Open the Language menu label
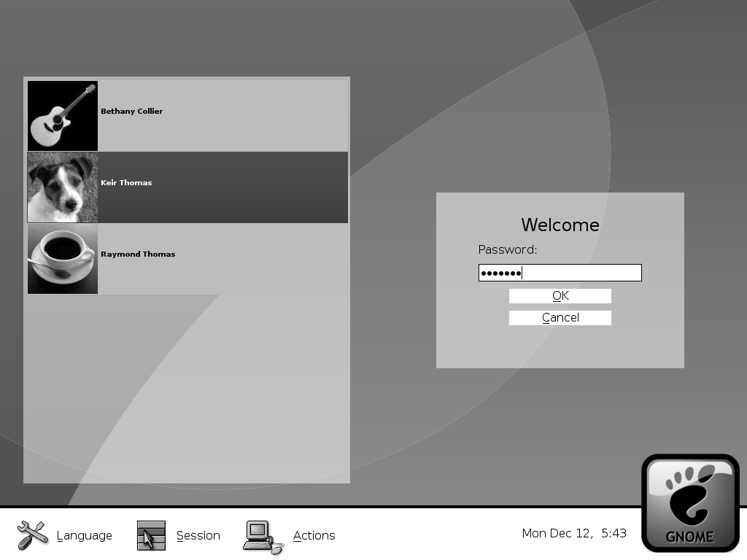747x560 pixels. tap(84, 536)
